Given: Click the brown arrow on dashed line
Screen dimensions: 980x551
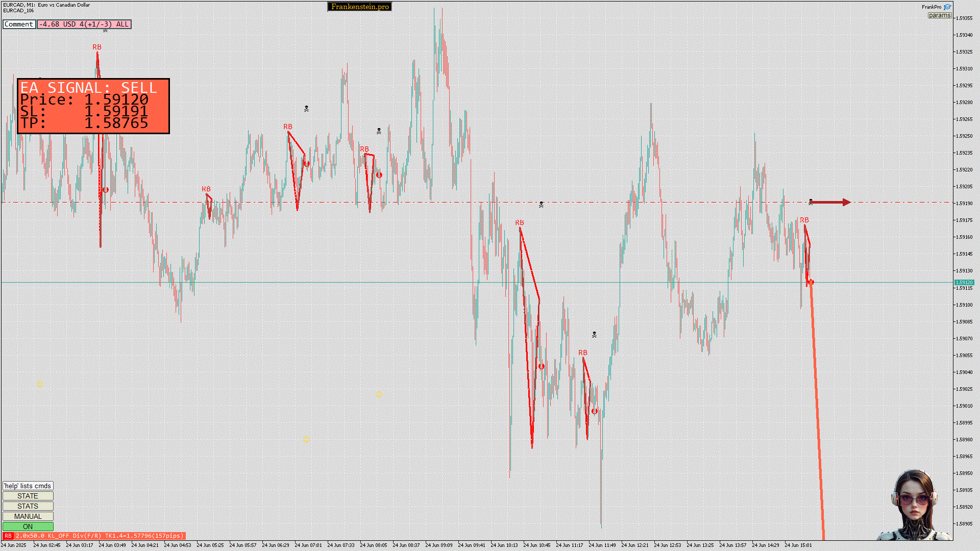Looking at the screenshot, I should coord(830,203).
